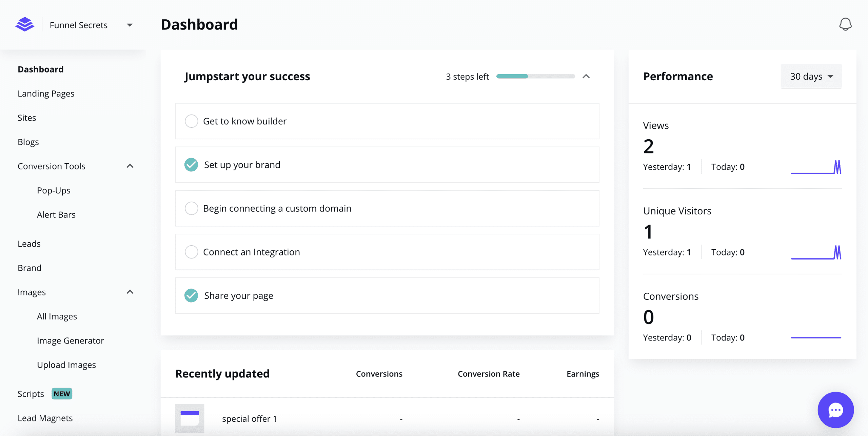Check the Connect an Integration circle
This screenshot has height=436, width=868.
(x=191, y=252)
